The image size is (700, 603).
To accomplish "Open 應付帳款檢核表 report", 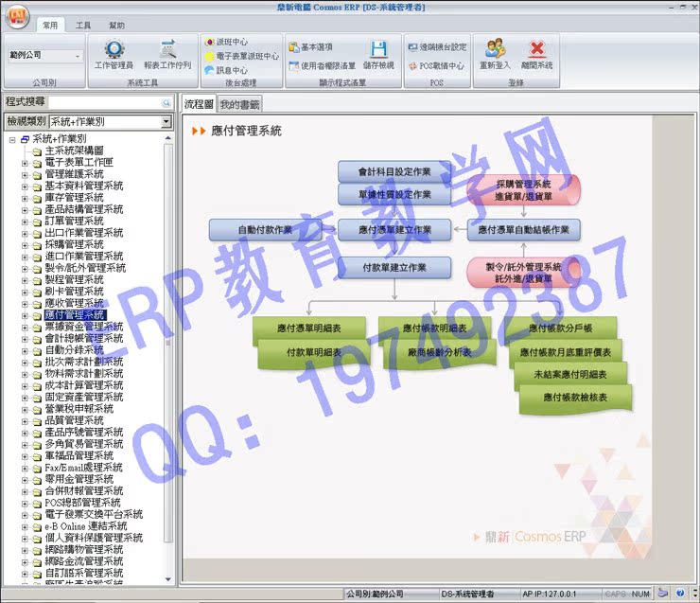I will (x=575, y=398).
